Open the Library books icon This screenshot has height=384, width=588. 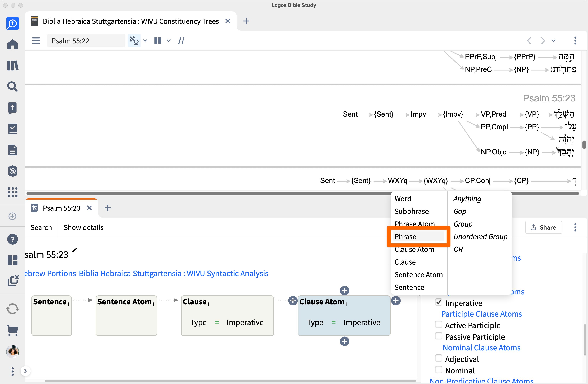click(12, 66)
